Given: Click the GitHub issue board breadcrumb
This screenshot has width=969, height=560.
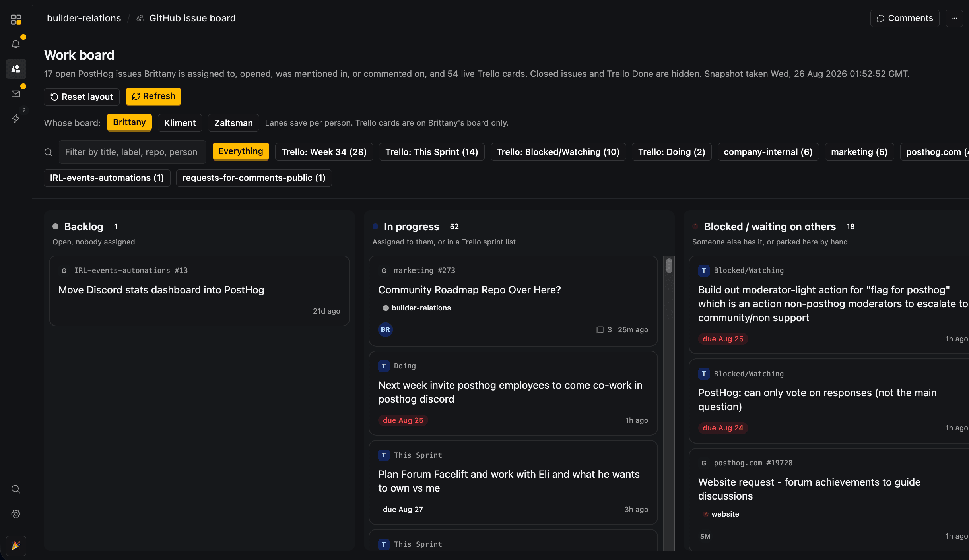Looking at the screenshot, I should click(192, 18).
